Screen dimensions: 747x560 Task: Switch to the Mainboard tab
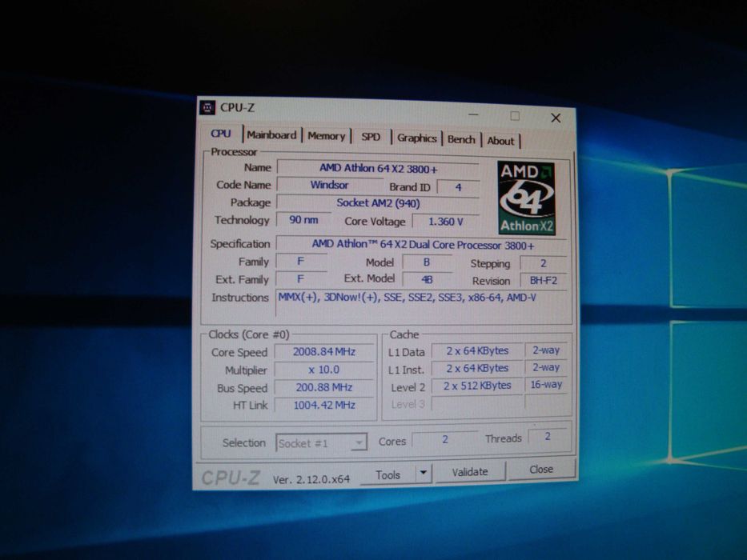pyautogui.click(x=271, y=135)
